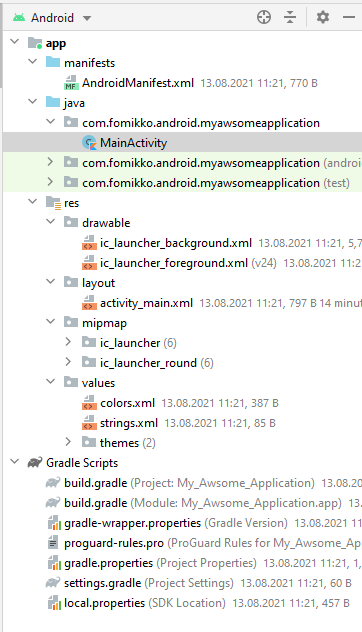Click the gradle-wrapper.properties file icon
Image resolution: width=362 pixels, height=632 pixels.
click(54, 523)
